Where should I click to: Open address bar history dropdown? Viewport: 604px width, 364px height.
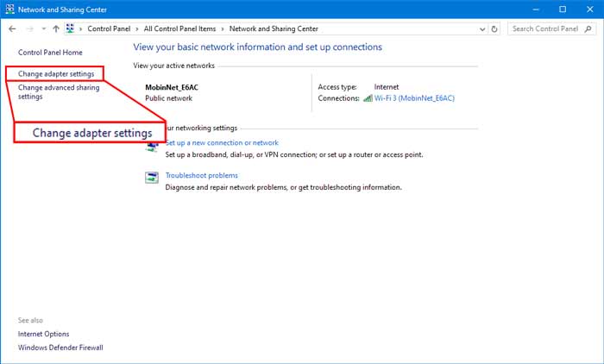coord(482,29)
